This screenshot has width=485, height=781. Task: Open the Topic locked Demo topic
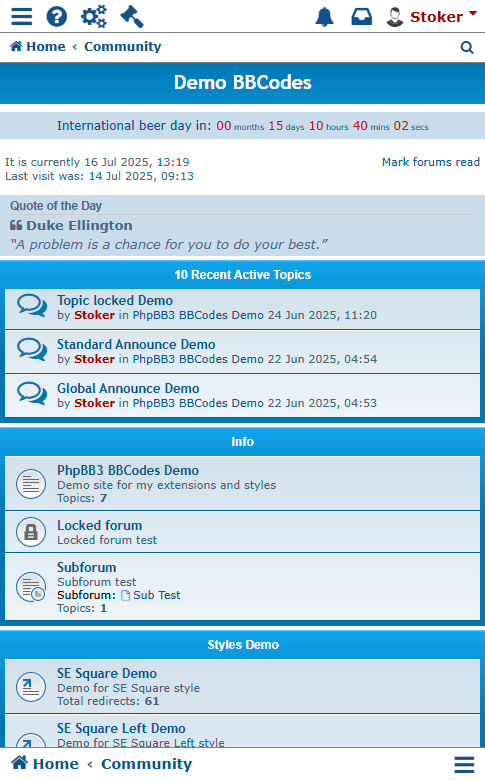[x=115, y=300]
